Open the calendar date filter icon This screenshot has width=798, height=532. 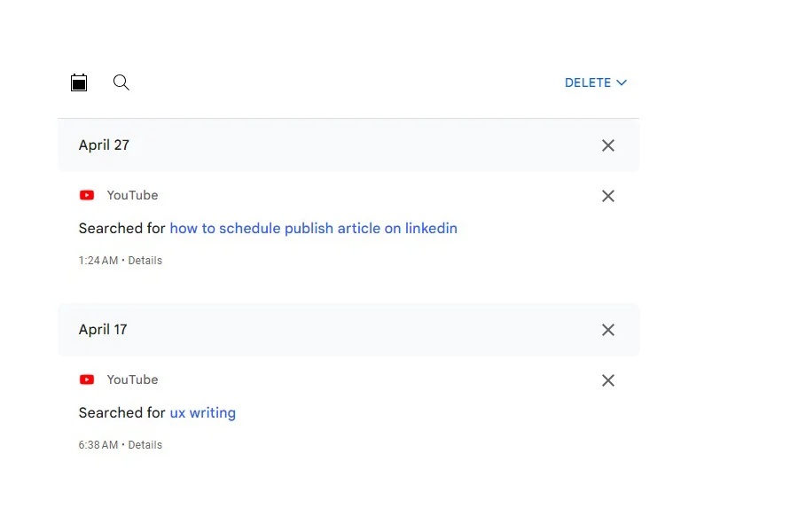(x=79, y=82)
